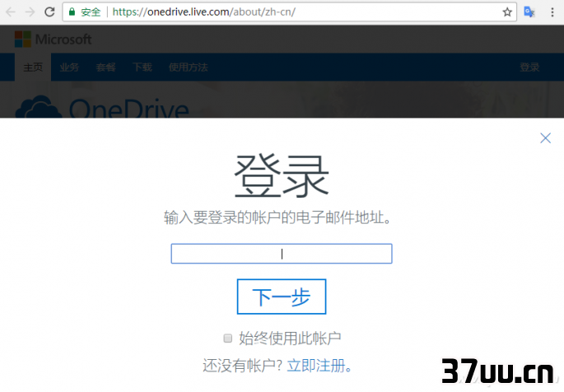Click the 下一步 button

(282, 296)
